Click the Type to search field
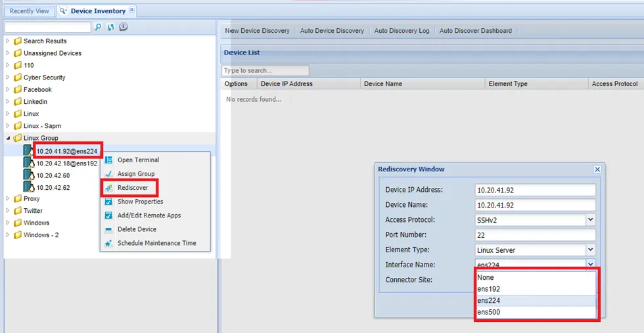This screenshot has height=333, width=644. [265, 71]
